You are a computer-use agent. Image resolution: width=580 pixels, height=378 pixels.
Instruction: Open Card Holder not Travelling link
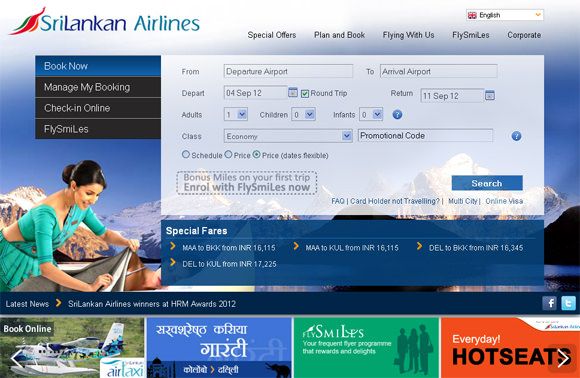pos(395,201)
